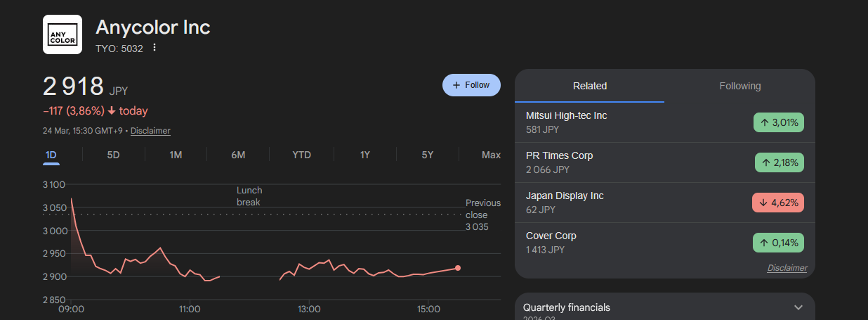Click the Lunch break chart label
This screenshot has width=868, height=320.
[x=249, y=196]
